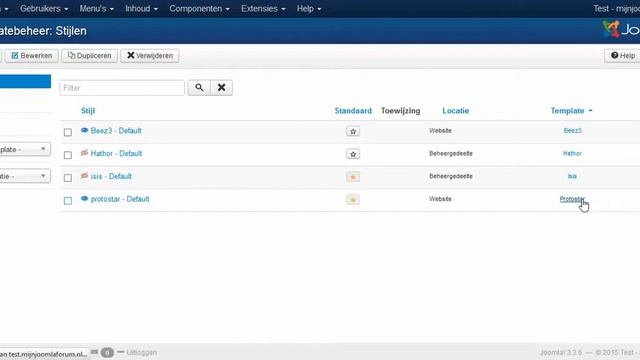Image resolution: width=640 pixels, height=360 pixels.
Task: Click the Help toolbar button
Action: (x=622, y=56)
